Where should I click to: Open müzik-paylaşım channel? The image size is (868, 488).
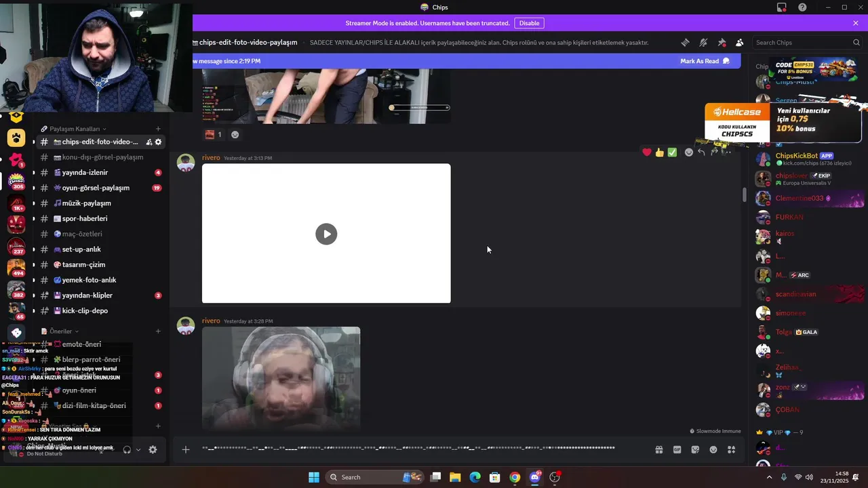click(x=100, y=203)
